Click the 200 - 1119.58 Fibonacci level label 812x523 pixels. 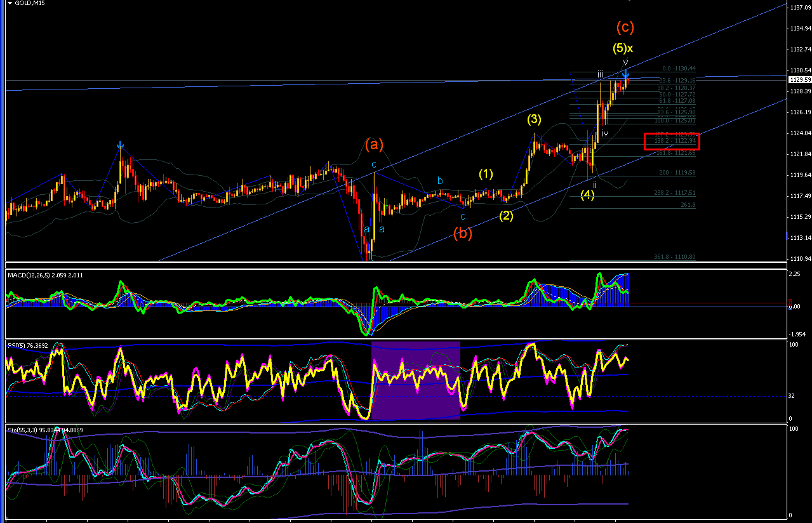(677, 173)
